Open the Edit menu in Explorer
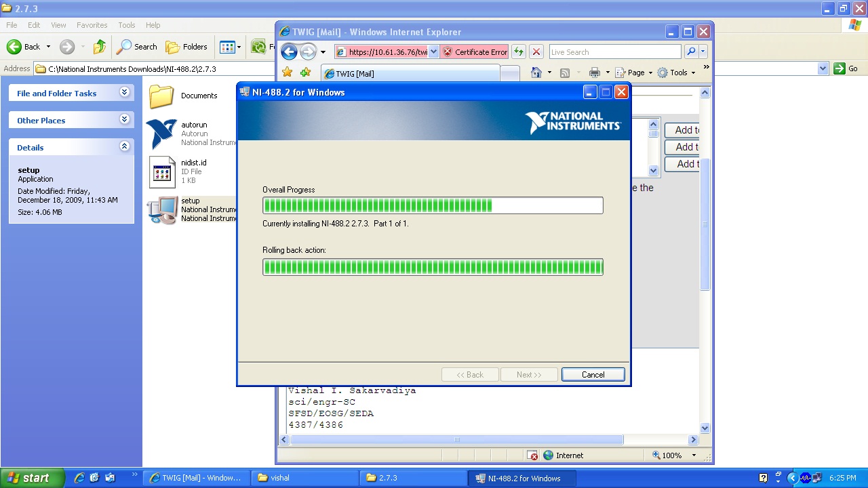The height and width of the screenshot is (488, 868). tap(34, 25)
